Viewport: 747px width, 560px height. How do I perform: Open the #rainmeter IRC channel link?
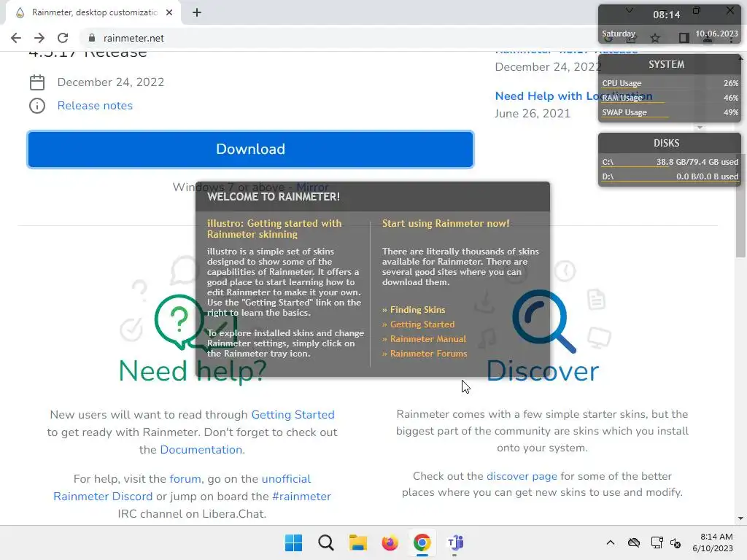[301, 497]
